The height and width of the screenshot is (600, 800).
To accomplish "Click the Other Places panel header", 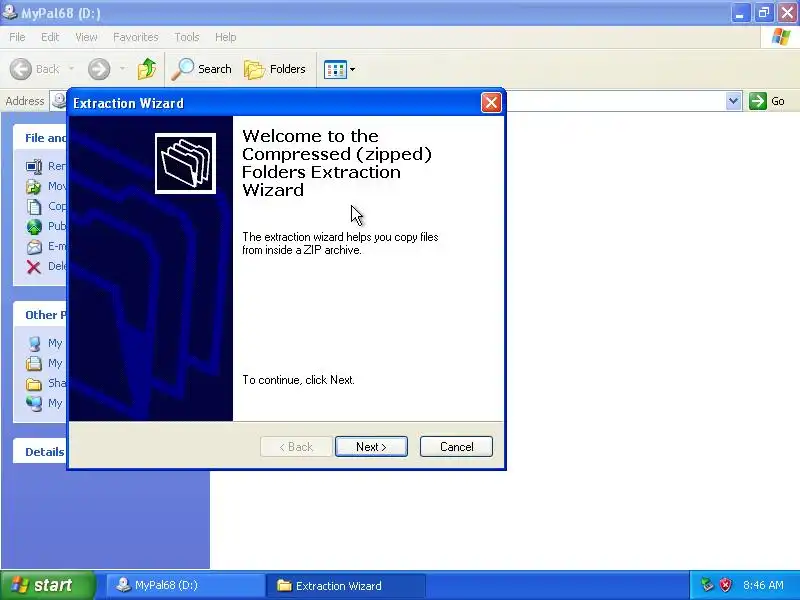I will pos(40,315).
